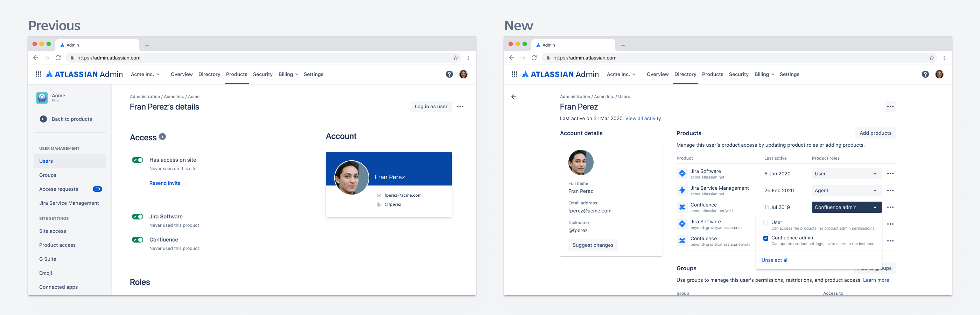Click the Acme site avatar in the sidebar
Screen dimensions: 980x315
(42, 98)
